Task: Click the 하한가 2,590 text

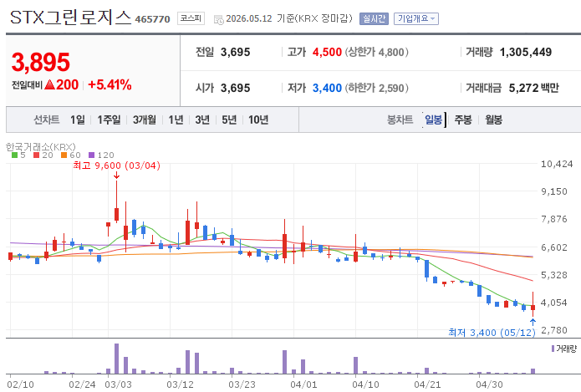Action: [377, 89]
